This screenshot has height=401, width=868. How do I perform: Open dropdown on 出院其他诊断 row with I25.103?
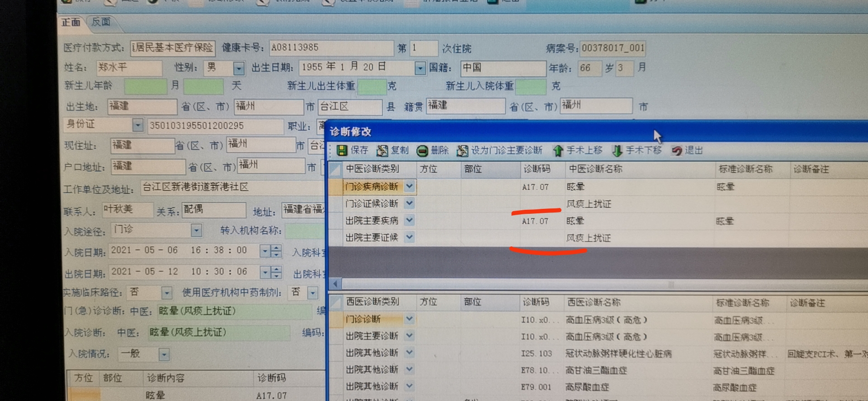(x=410, y=352)
